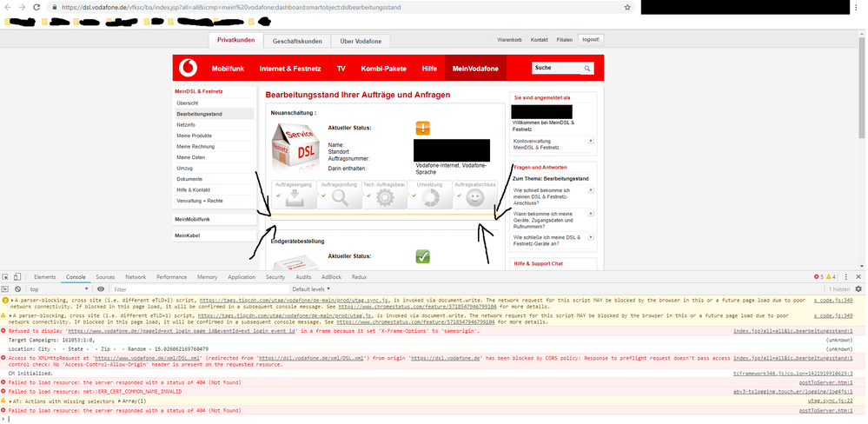Open the Über Vodafone tab
The width and height of the screenshot is (868, 424).
(361, 41)
